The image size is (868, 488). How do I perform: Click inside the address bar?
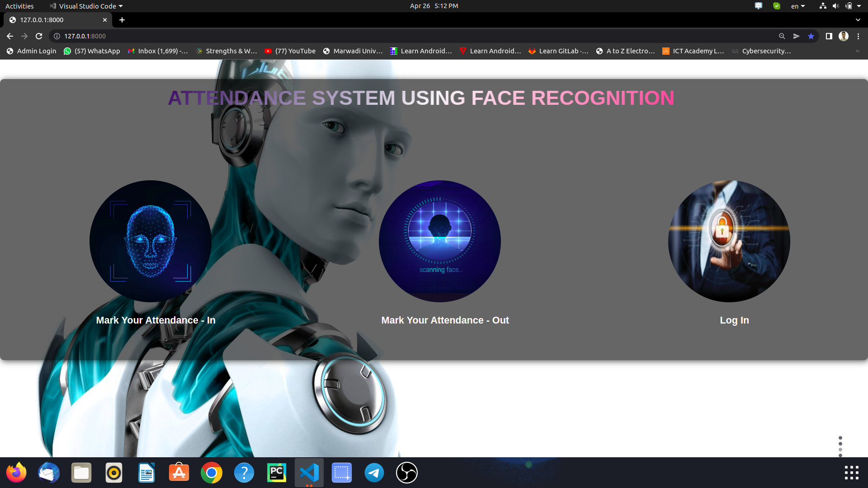(x=181, y=36)
